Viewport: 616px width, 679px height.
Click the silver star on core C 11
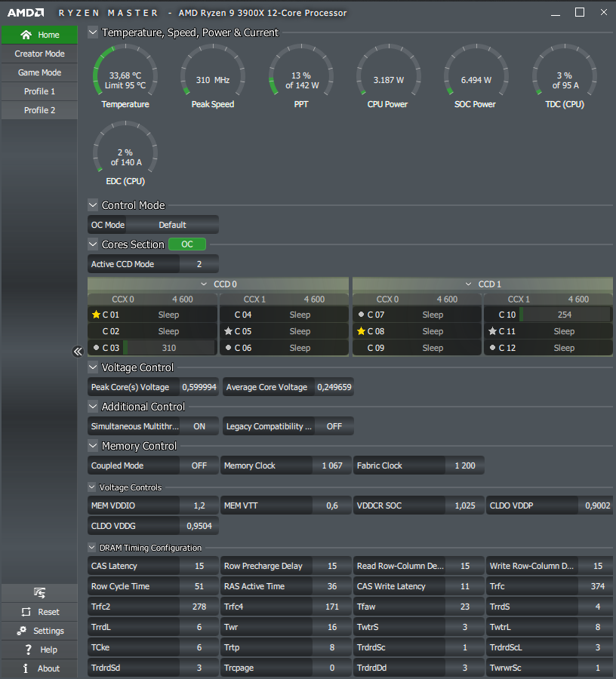point(492,331)
